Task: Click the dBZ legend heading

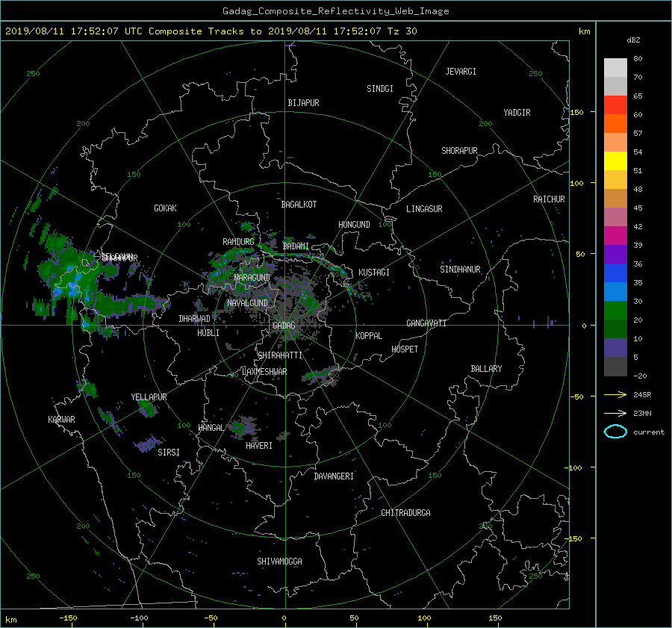Action: click(x=633, y=40)
